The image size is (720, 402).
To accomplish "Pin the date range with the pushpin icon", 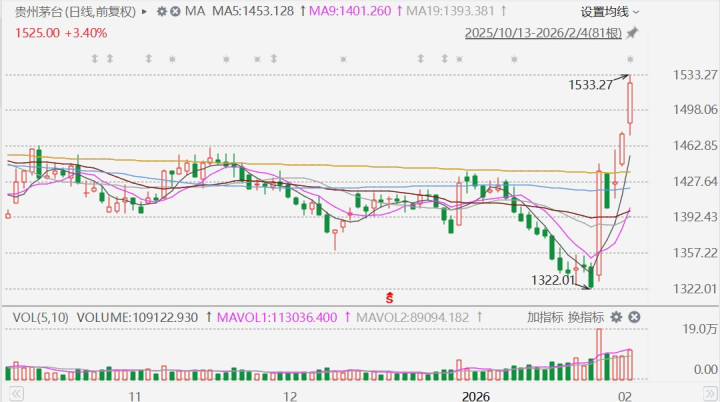I will point(632,33).
